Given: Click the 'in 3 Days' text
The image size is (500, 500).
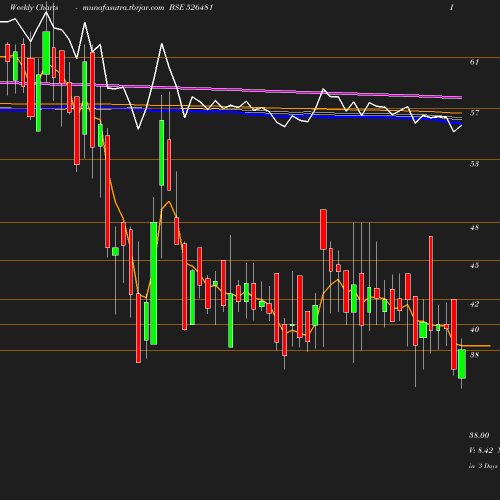Looking at the screenshot, I should tap(483, 466).
